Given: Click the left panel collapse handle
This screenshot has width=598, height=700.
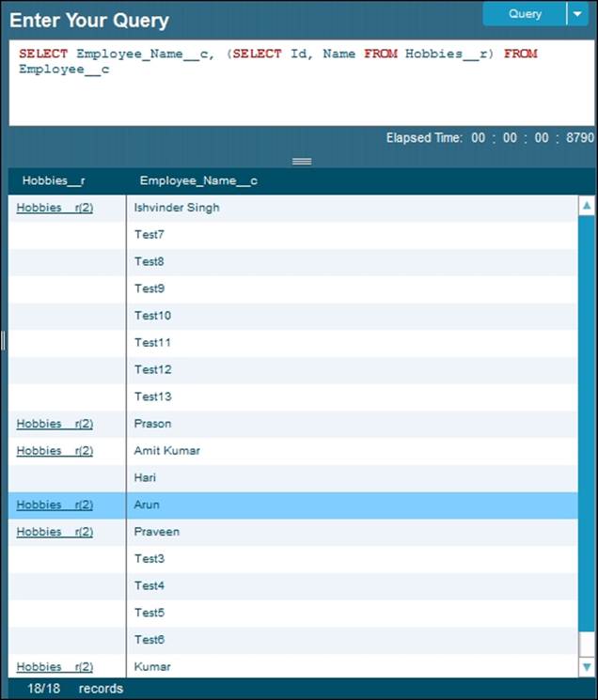Looking at the screenshot, I should point(3,340).
